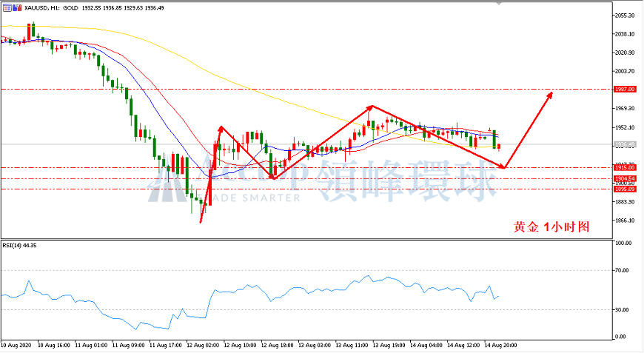
Task: Click the 黄金 1小时图 red text label
Action: 551,226
